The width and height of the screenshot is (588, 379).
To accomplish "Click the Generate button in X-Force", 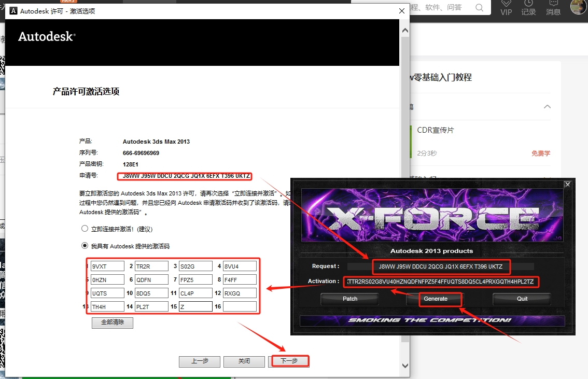I will (x=436, y=299).
